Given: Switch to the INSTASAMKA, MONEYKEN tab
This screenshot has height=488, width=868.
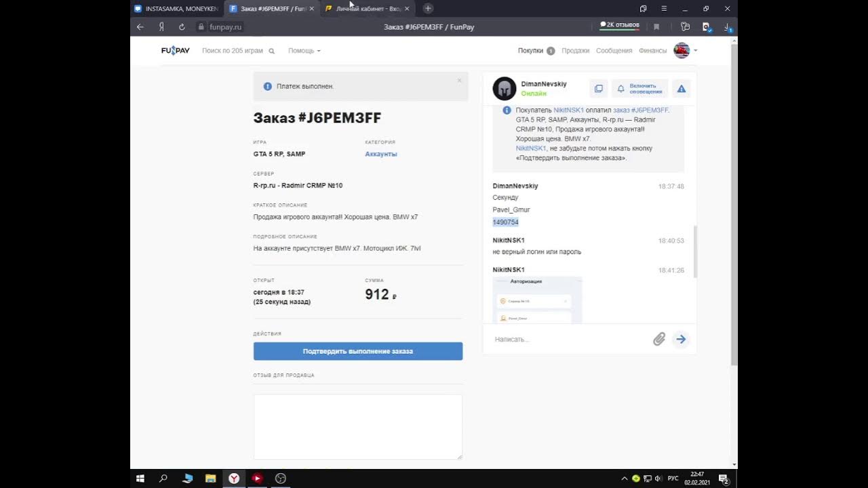Looking at the screenshot, I should tap(176, 9).
